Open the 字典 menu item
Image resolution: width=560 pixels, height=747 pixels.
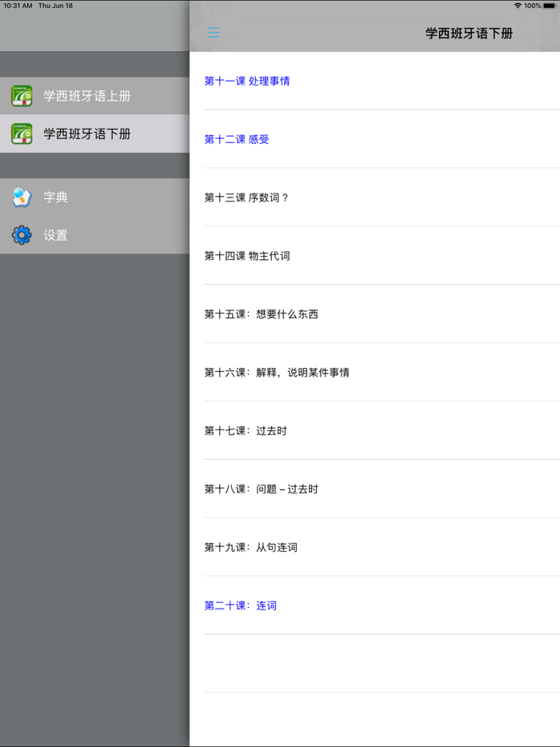[95, 198]
